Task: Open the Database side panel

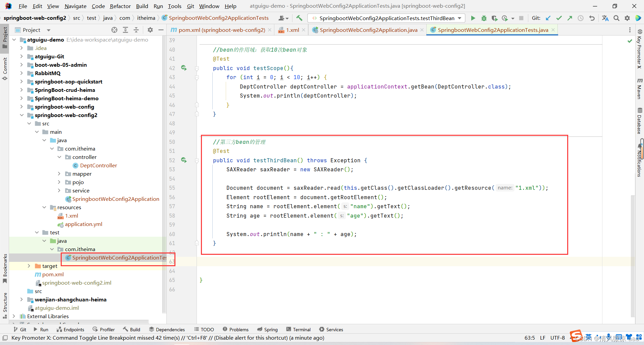Action: point(640,121)
